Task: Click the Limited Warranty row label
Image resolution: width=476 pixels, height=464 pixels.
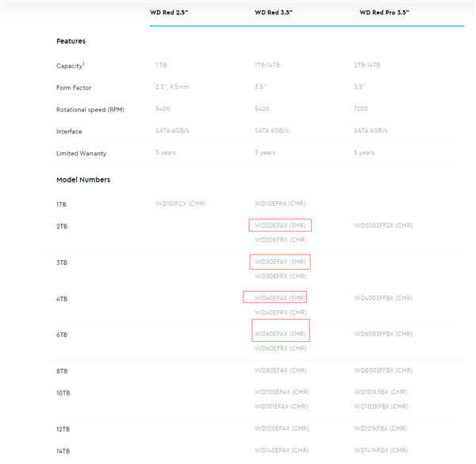Action: pos(82,153)
